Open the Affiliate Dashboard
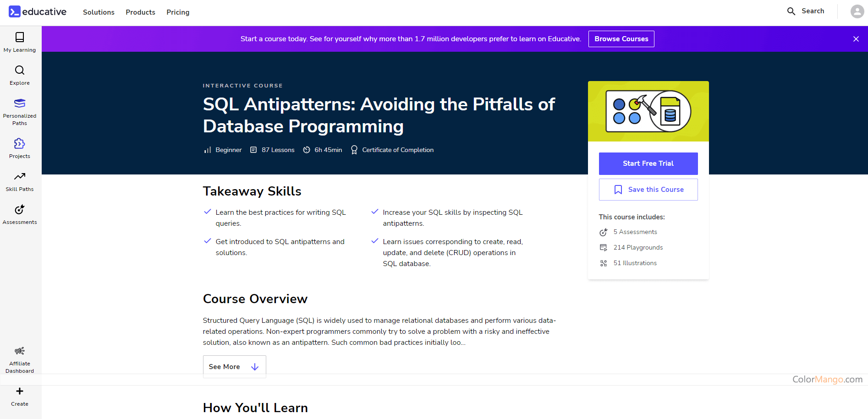This screenshot has height=419, width=868. (20, 359)
